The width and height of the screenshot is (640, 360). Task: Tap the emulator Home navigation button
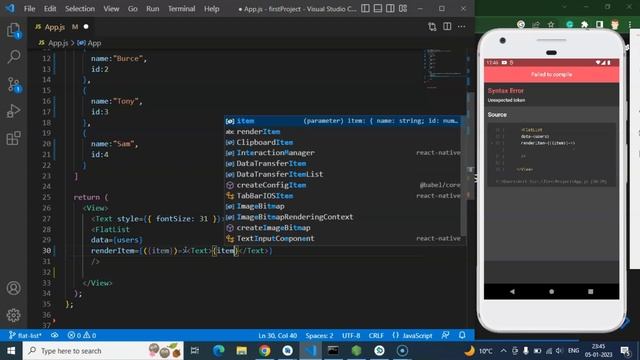click(551, 291)
